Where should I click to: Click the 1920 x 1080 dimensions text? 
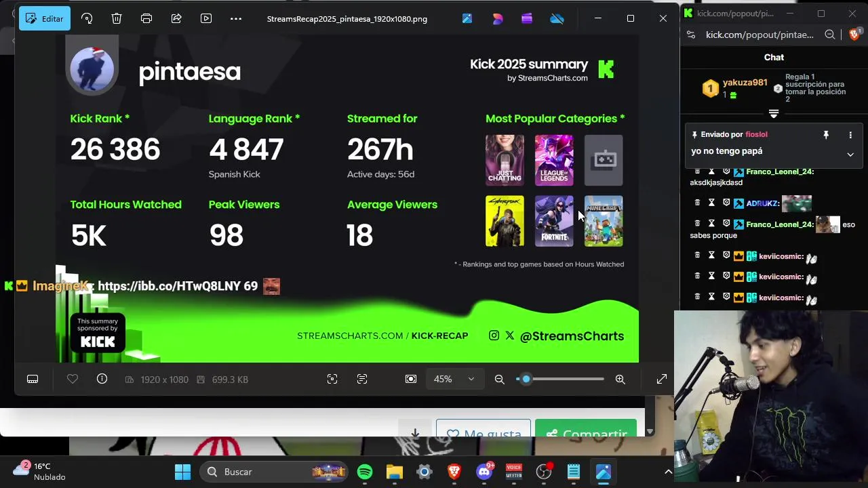click(x=165, y=380)
